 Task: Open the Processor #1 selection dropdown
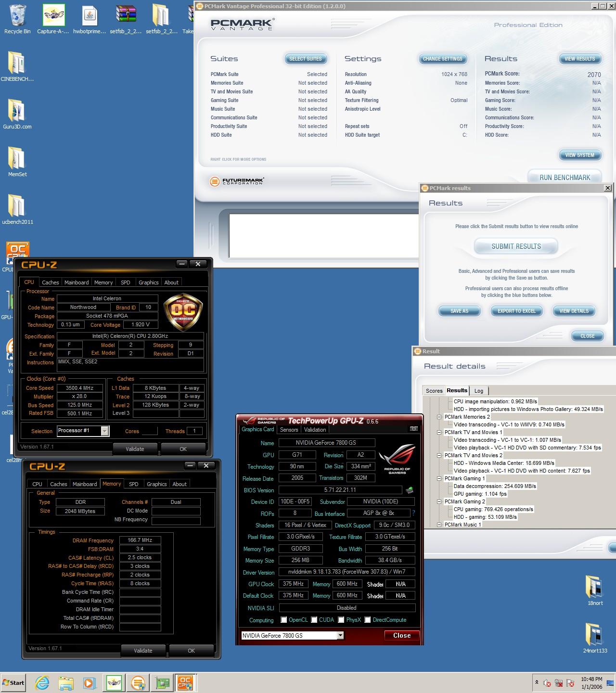pyautogui.click(x=104, y=431)
